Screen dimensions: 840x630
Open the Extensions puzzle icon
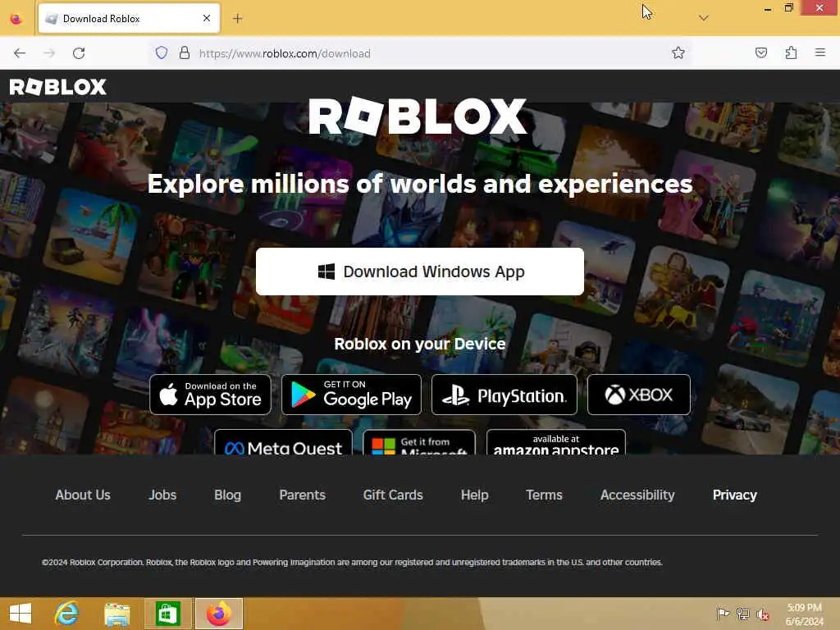point(791,52)
